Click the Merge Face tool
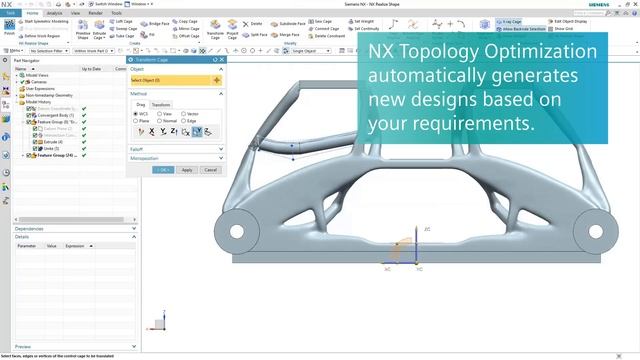The image size is (640, 360). click(285, 35)
